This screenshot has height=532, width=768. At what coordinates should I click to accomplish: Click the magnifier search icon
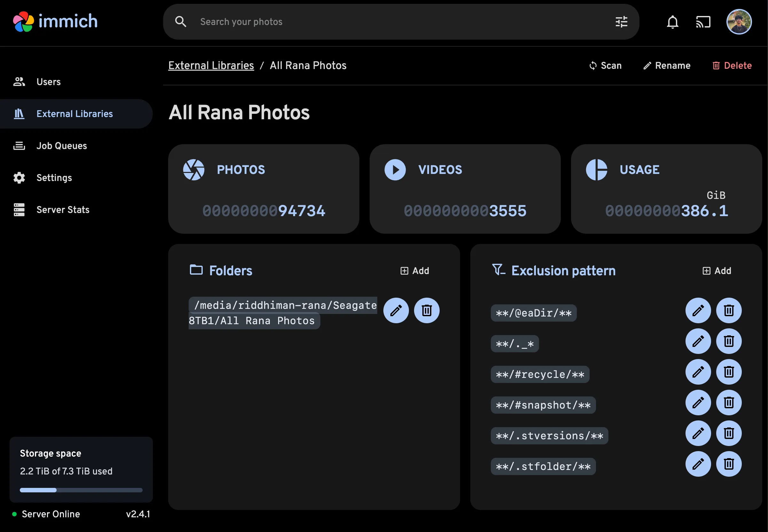[181, 22]
